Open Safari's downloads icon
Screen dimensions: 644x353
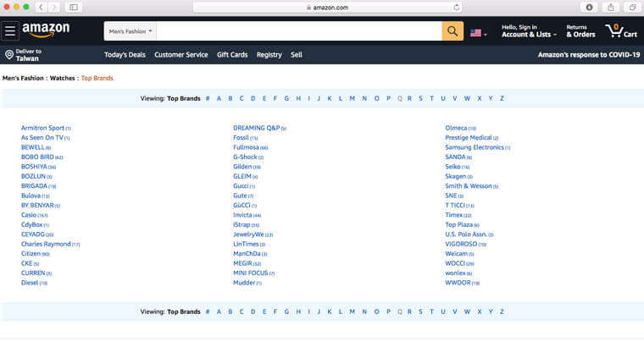click(x=590, y=7)
